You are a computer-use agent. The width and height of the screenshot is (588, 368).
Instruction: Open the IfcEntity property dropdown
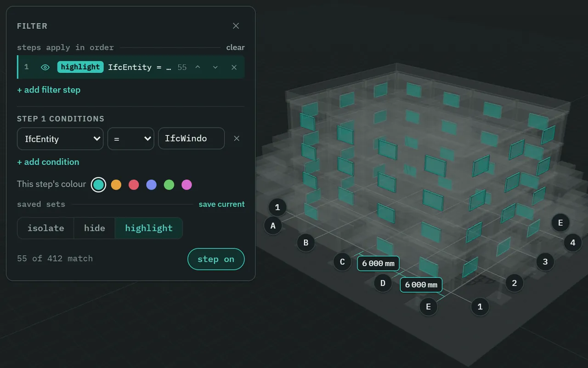click(60, 138)
